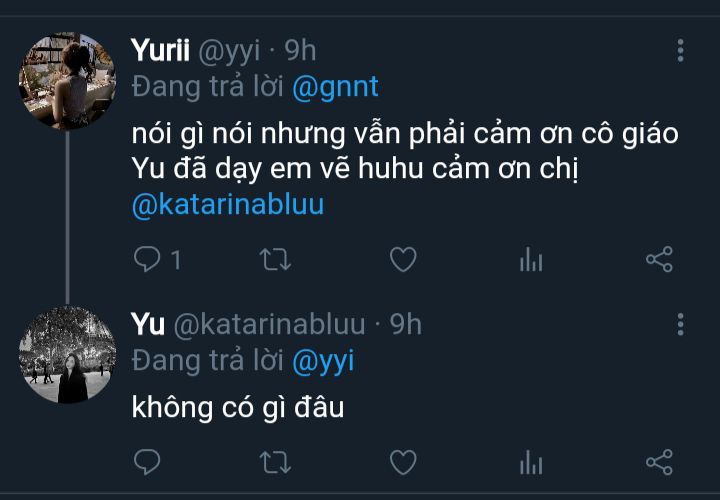Like Yu's reply tweet

[x=403, y=462]
